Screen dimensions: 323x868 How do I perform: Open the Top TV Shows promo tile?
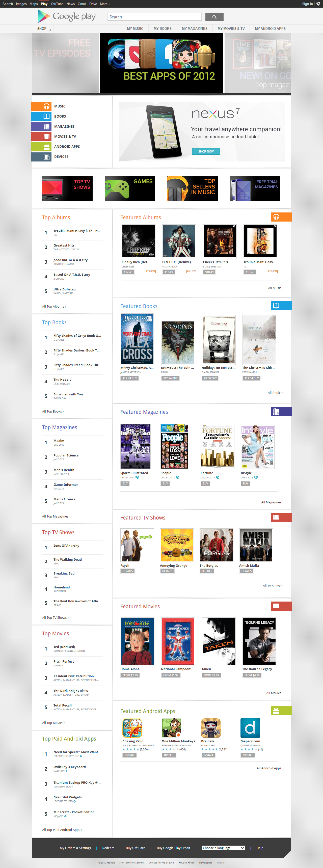coord(67,188)
